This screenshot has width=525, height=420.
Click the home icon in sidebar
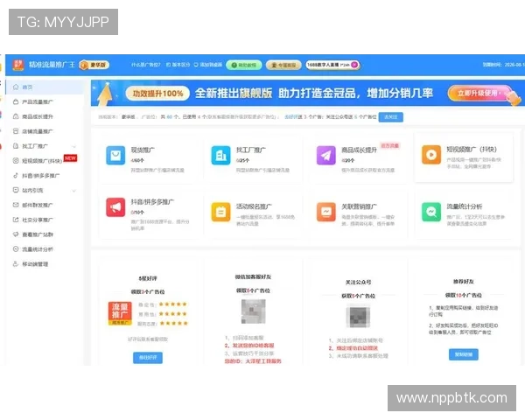(x=16, y=87)
